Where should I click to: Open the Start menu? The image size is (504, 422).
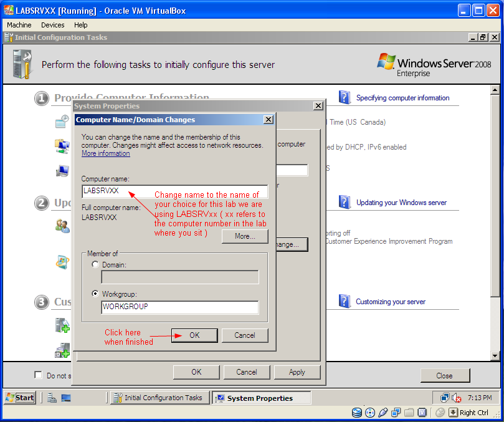(21, 398)
